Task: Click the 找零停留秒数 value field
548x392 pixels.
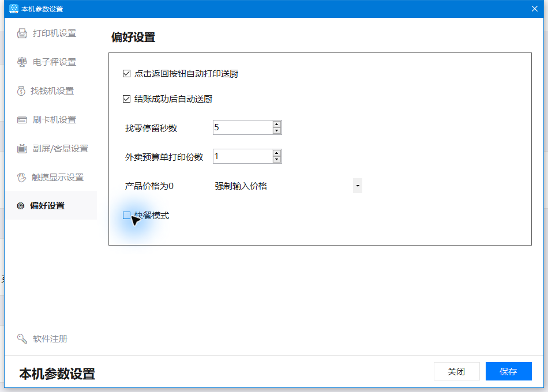Action: [x=243, y=127]
